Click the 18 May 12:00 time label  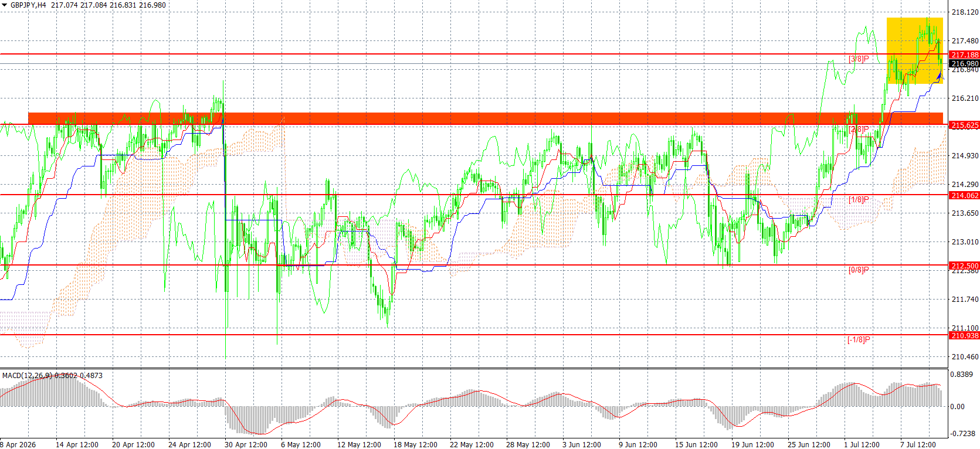pos(415,444)
